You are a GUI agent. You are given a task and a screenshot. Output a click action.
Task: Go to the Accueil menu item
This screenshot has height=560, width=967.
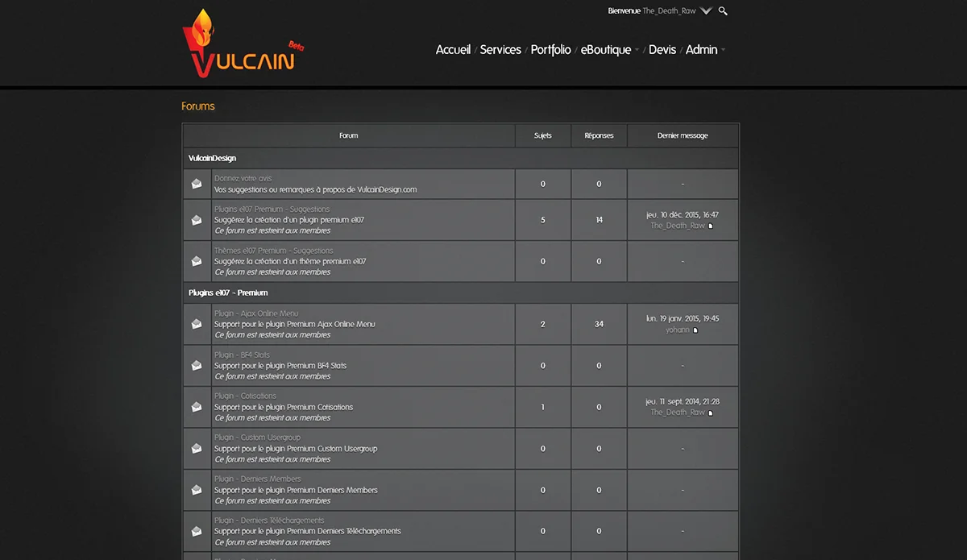pos(453,50)
